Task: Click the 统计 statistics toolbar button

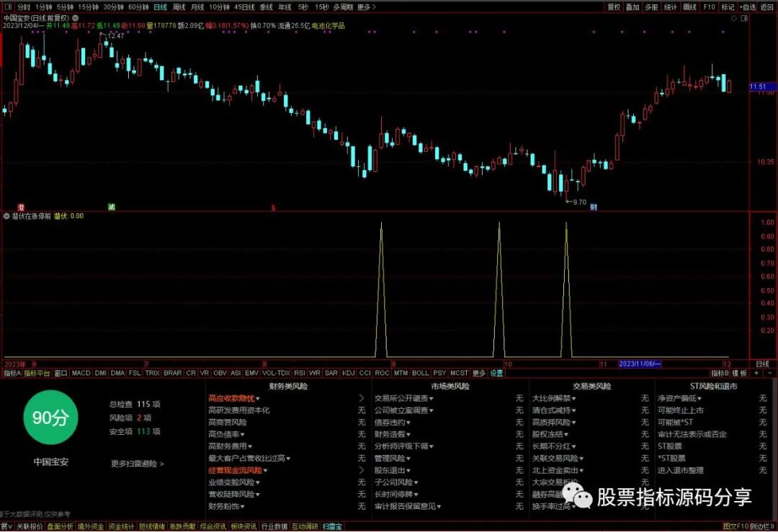Action: coord(671,7)
